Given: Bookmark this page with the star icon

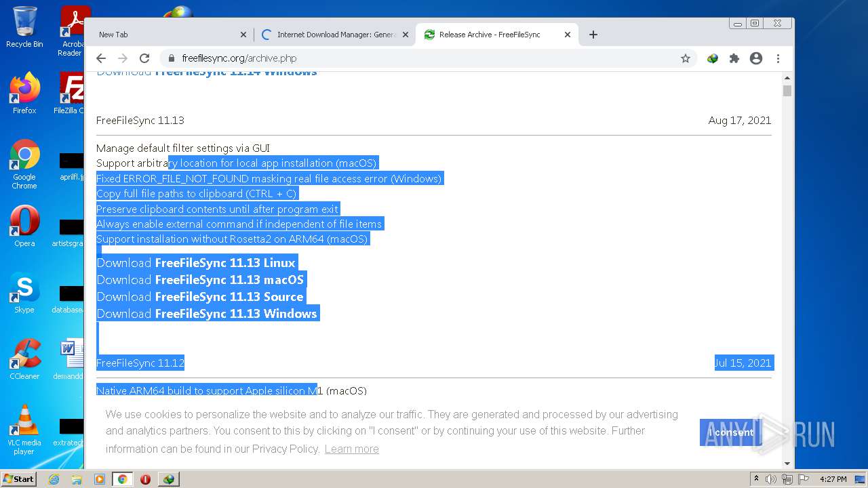Looking at the screenshot, I should 686,58.
